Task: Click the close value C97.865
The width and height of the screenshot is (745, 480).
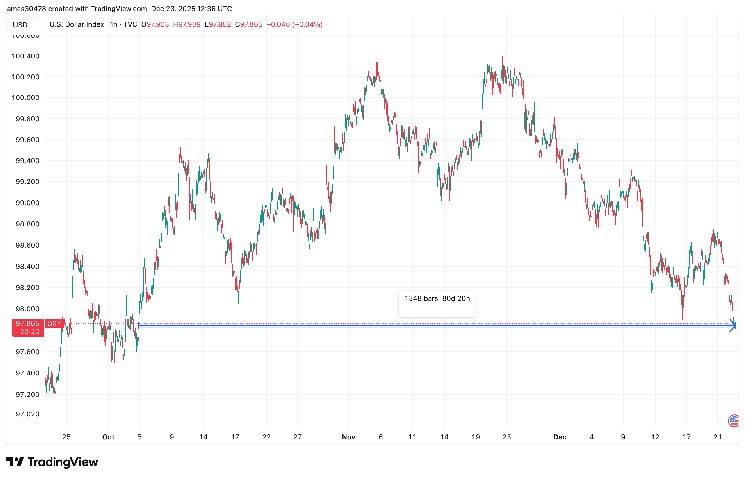Action: pyautogui.click(x=249, y=24)
